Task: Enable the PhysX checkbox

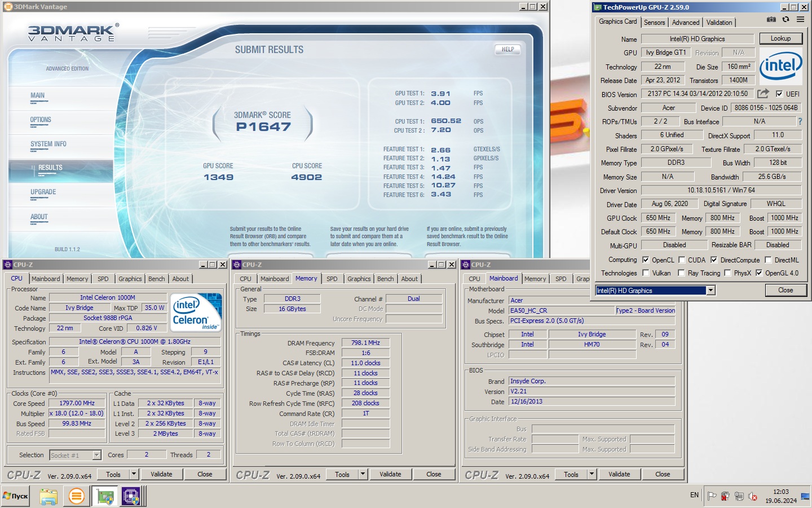Action: pyautogui.click(x=727, y=273)
